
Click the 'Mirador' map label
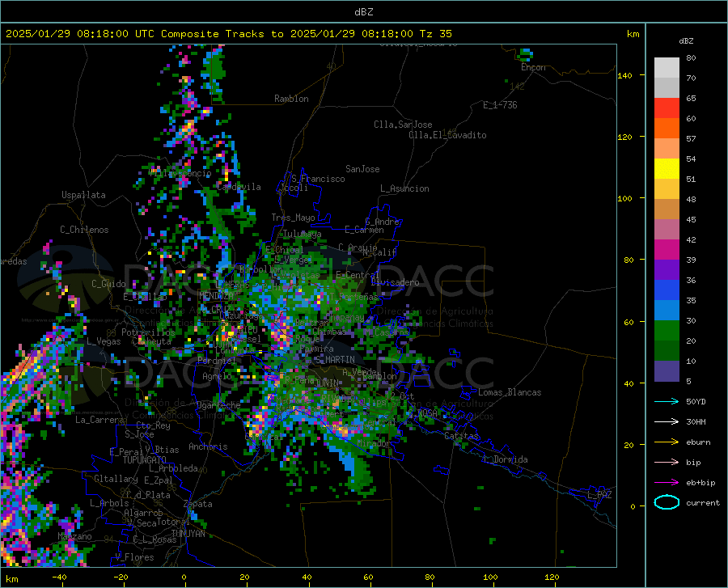[x=374, y=444]
